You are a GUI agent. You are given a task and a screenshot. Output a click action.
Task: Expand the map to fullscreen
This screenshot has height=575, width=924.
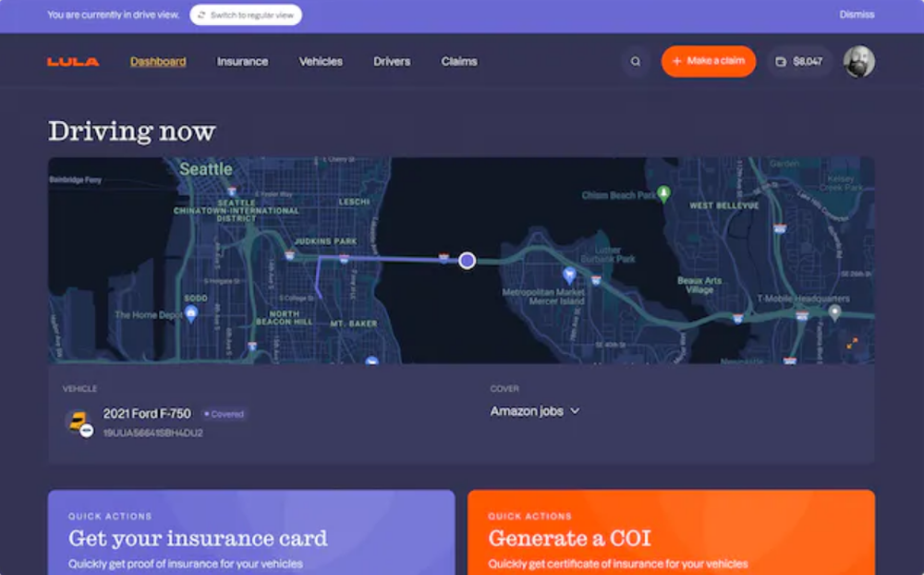click(852, 343)
